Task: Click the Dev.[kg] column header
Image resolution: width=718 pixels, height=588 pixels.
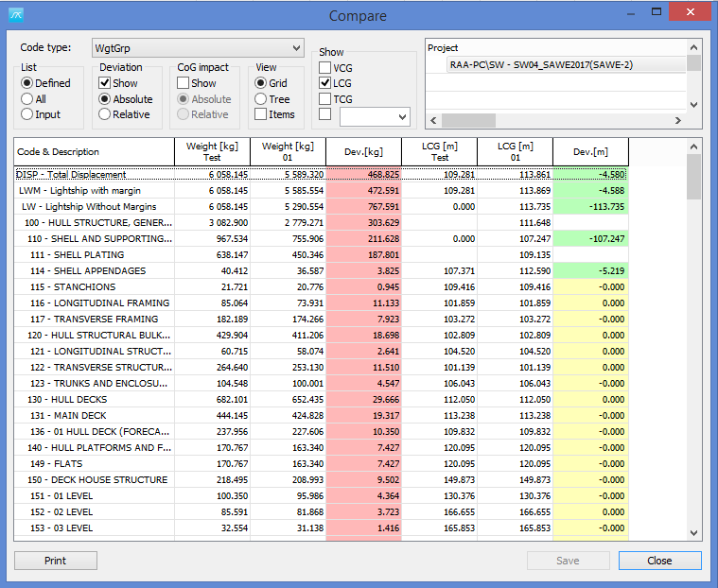Action: pos(363,152)
